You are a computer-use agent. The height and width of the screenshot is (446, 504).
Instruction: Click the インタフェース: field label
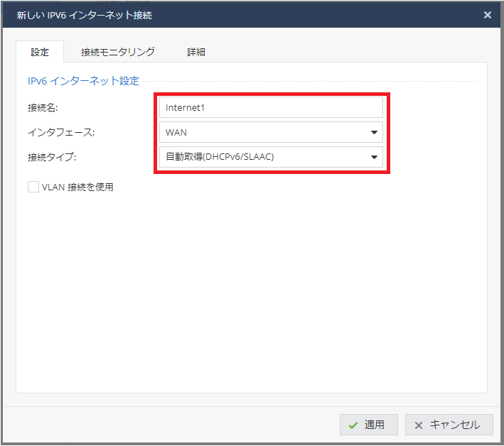point(60,132)
